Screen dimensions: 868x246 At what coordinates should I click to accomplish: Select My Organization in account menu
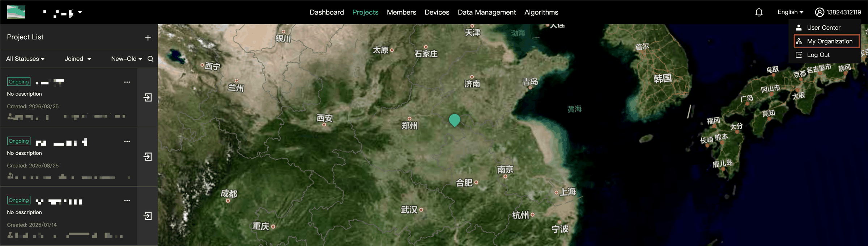coord(827,41)
